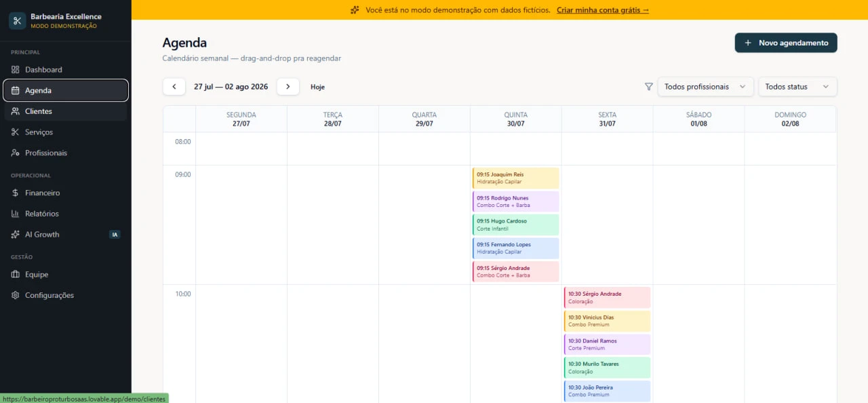Click the Agenda calendar icon in sidebar

click(x=15, y=90)
